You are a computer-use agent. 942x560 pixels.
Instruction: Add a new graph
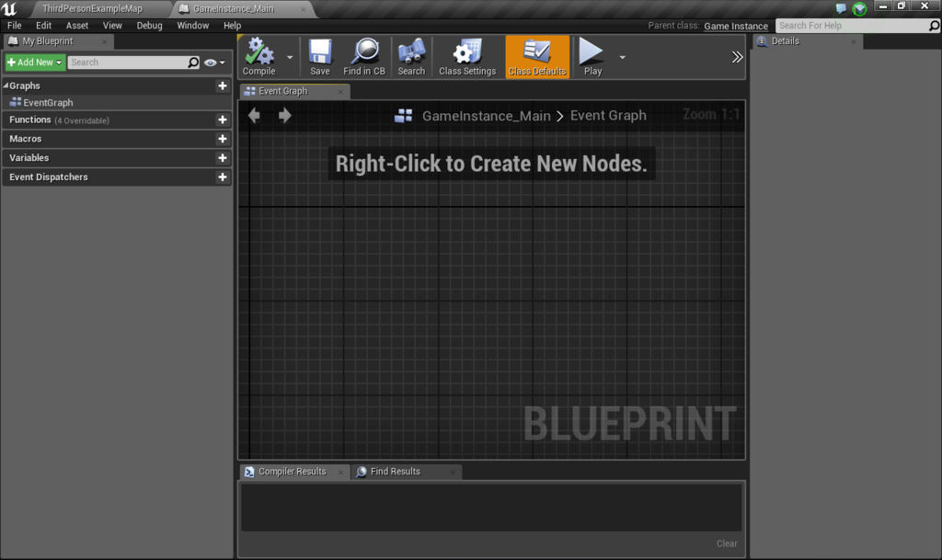(x=223, y=86)
